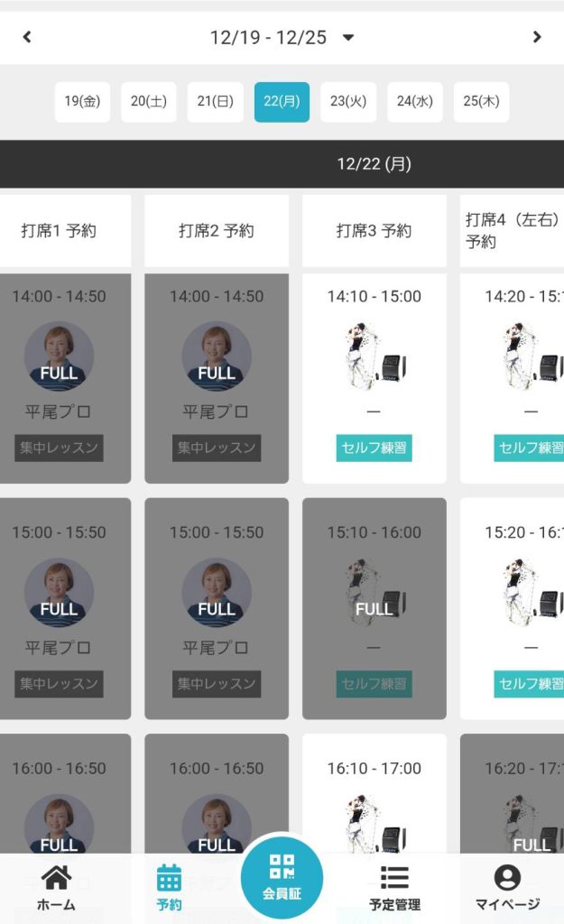Open the 予定管理 list icon
This screenshot has width=564, height=924.
[x=394, y=887]
